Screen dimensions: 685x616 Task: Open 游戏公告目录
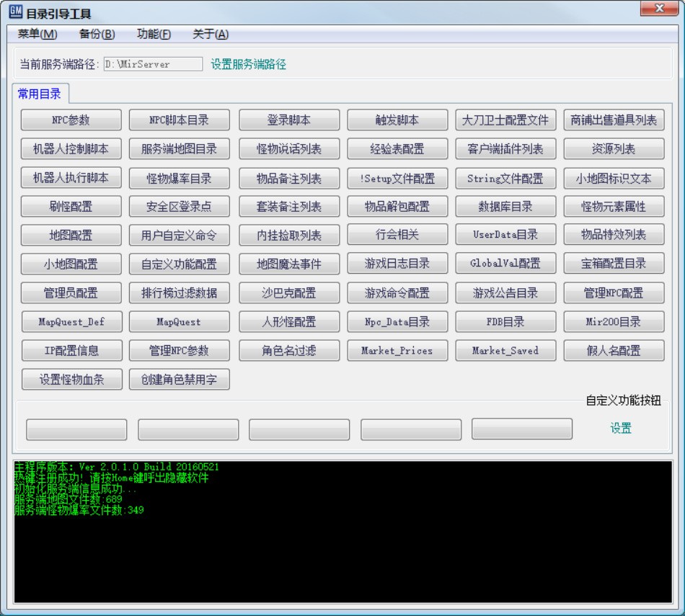coord(505,293)
